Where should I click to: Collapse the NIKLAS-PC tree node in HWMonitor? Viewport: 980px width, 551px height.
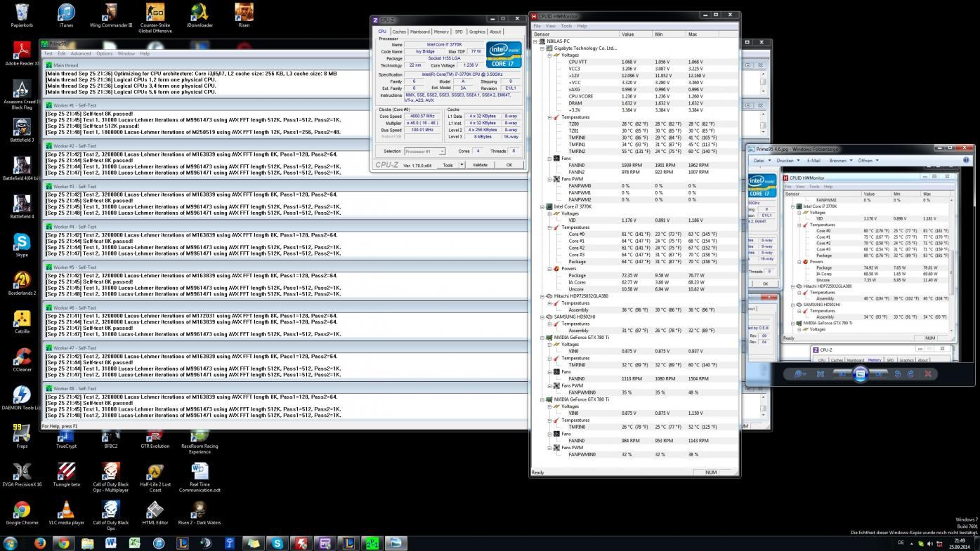pyautogui.click(x=536, y=41)
